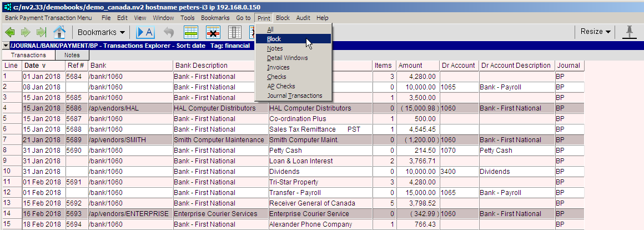Open the Bookmarks toolbar dropdown
Viewport: 644px width, 230px height.
(100, 32)
